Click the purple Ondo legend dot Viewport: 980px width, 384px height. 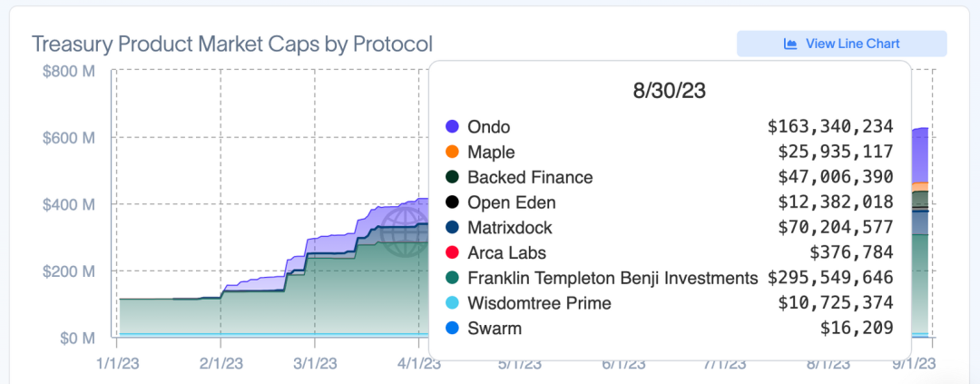[452, 127]
